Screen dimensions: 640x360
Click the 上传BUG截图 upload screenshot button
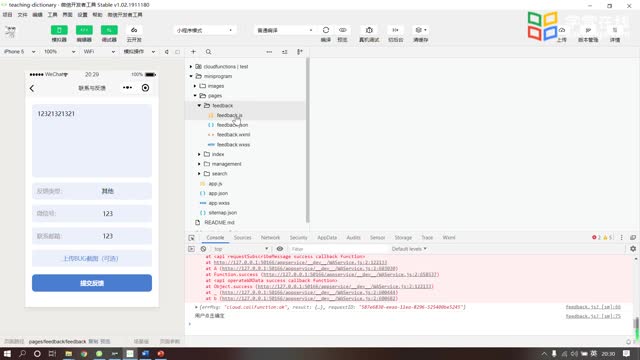click(x=92, y=259)
